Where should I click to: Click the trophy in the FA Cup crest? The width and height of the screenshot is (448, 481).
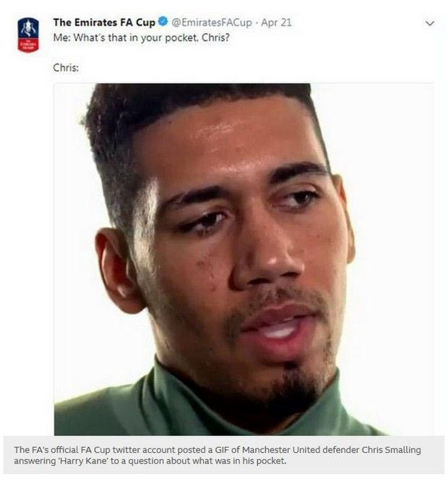[x=28, y=28]
